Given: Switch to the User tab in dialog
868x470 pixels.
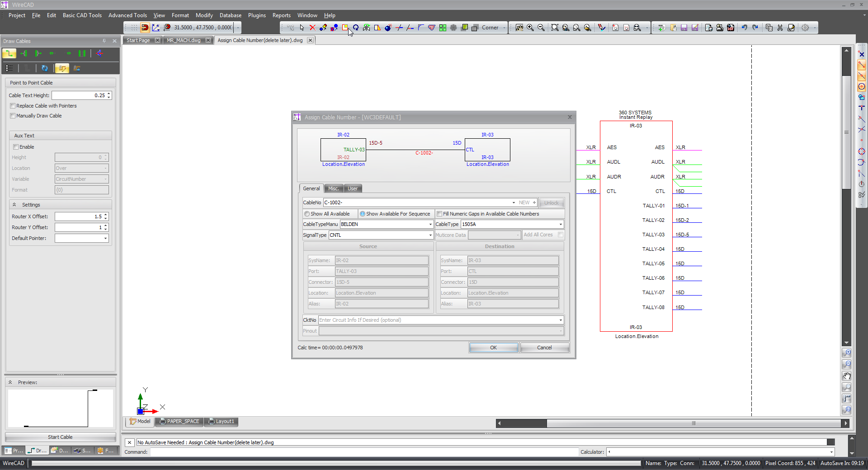Looking at the screenshot, I should click(x=353, y=188).
